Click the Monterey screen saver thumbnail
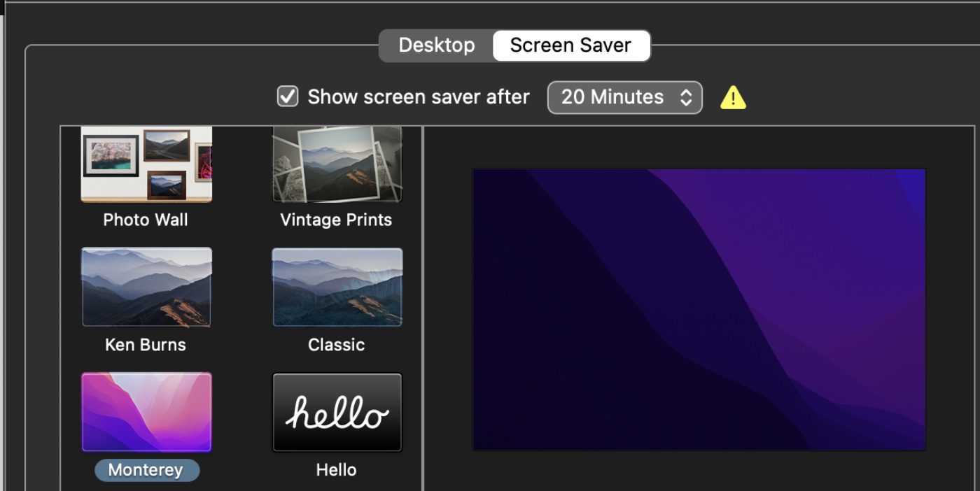 pyautogui.click(x=146, y=412)
